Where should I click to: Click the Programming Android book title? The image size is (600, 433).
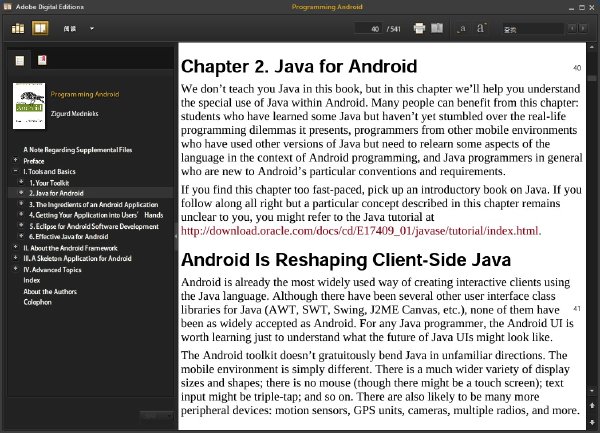(85, 94)
